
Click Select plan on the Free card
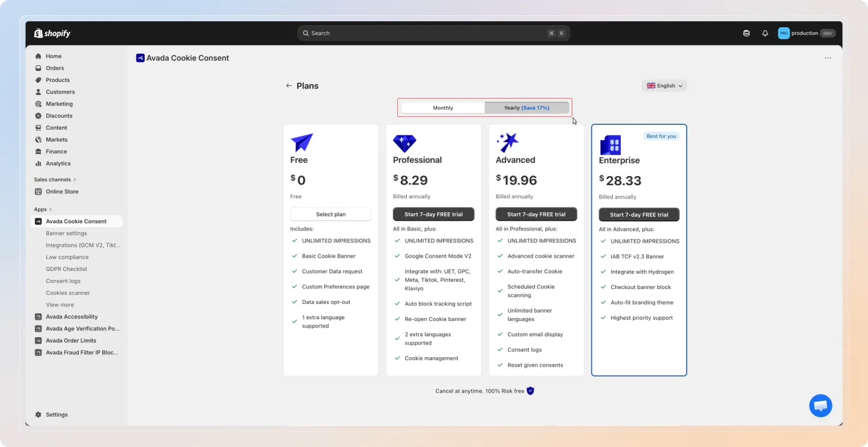[331, 214]
